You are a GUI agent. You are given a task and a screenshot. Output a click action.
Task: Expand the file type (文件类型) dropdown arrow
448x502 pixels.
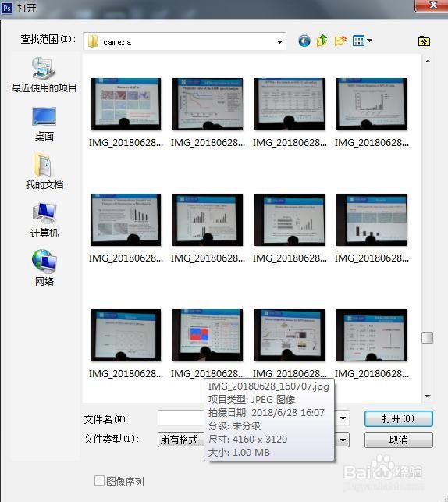pyautogui.click(x=343, y=440)
